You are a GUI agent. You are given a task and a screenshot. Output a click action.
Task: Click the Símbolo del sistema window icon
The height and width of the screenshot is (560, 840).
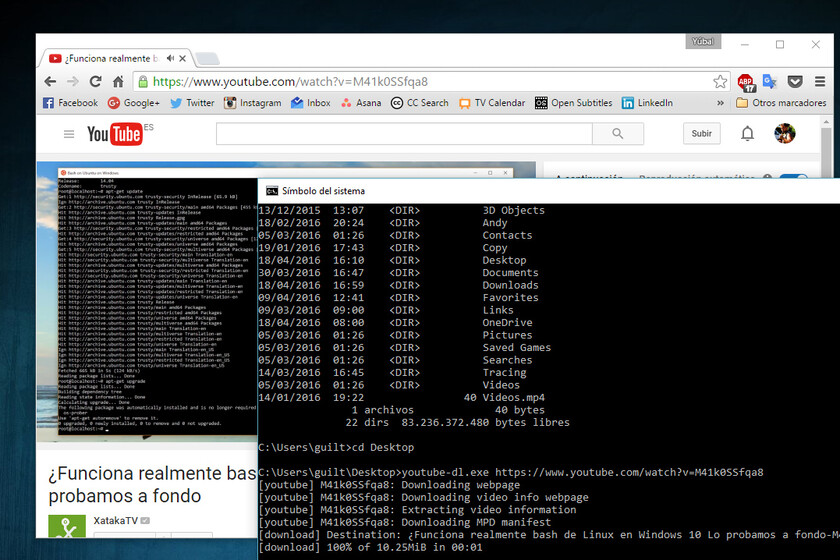[x=272, y=191]
